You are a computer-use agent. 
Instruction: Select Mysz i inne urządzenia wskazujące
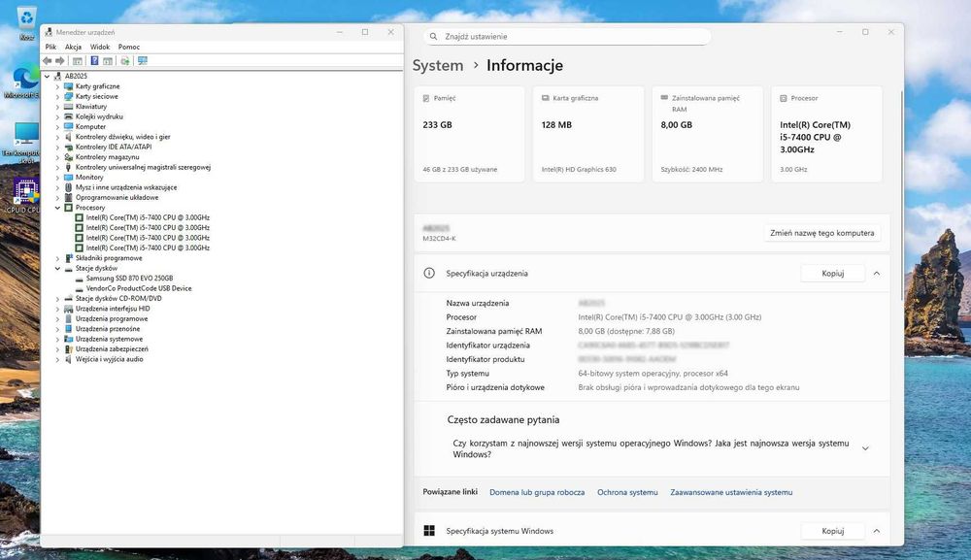click(126, 187)
